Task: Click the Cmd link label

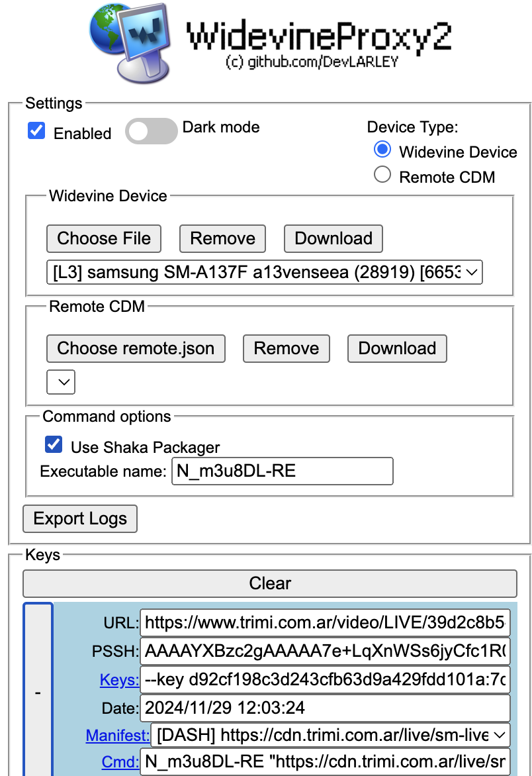Action: (x=120, y=762)
